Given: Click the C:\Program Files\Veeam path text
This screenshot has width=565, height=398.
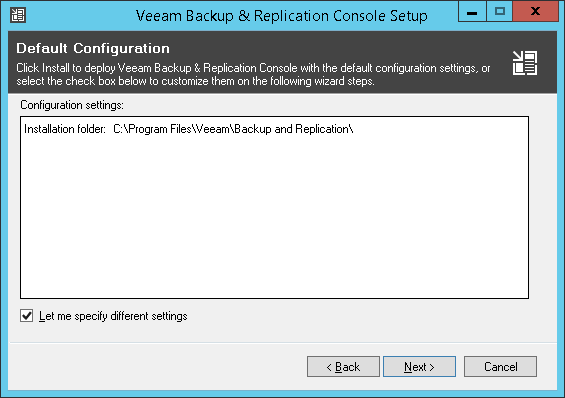Looking at the screenshot, I should coord(233,129).
